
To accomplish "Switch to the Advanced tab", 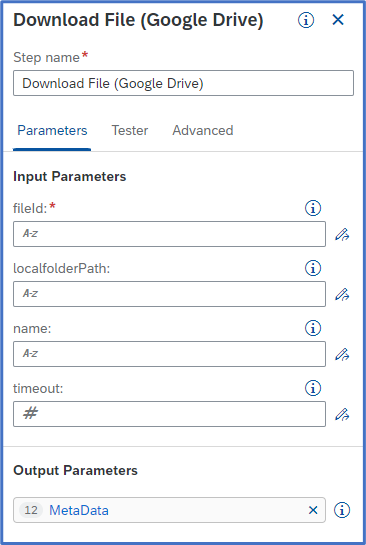I will pos(203,130).
